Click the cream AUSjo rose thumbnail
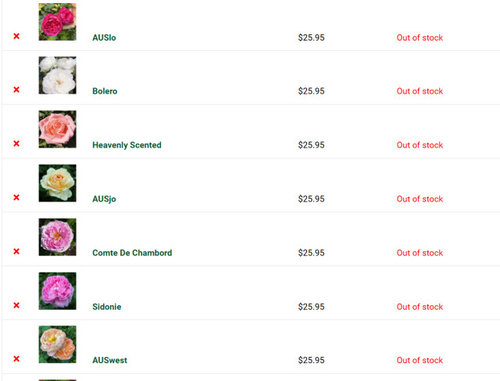This screenshot has height=381, width=500. pos(57,183)
